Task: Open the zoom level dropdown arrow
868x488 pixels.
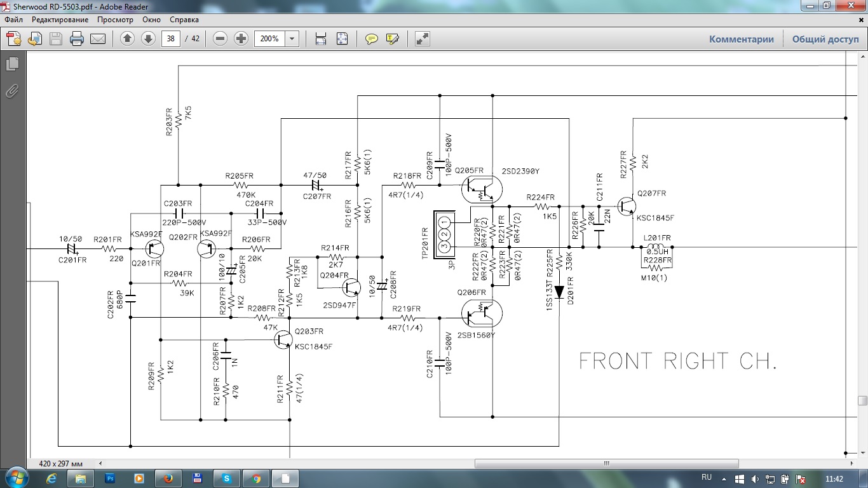Action: point(292,39)
